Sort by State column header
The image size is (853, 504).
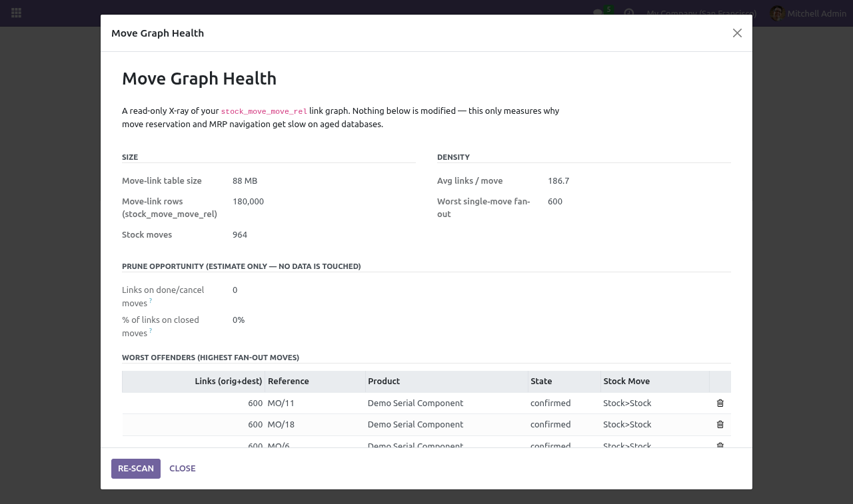click(x=564, y=381)
